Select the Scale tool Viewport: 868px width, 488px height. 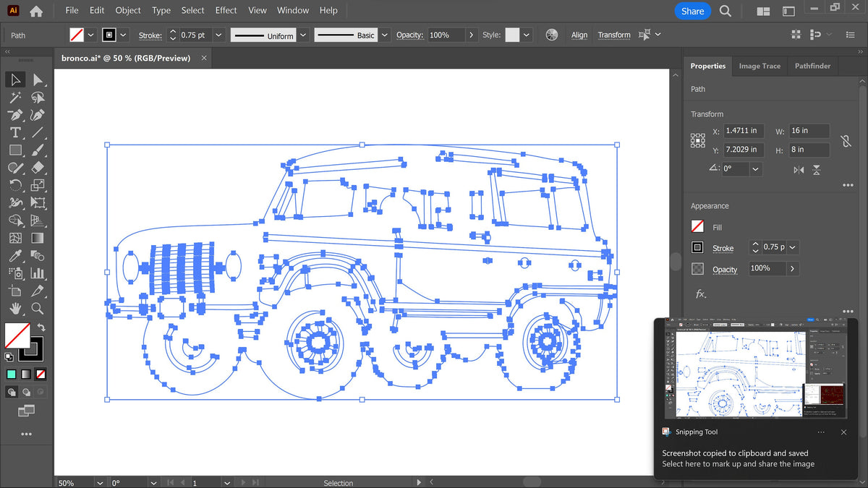coord(38,185)
